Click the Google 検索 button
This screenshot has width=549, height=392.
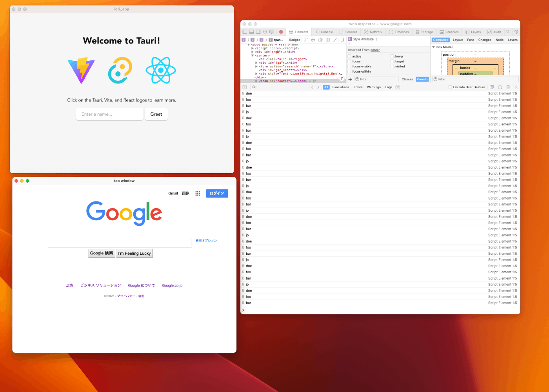tap(102, 253)
